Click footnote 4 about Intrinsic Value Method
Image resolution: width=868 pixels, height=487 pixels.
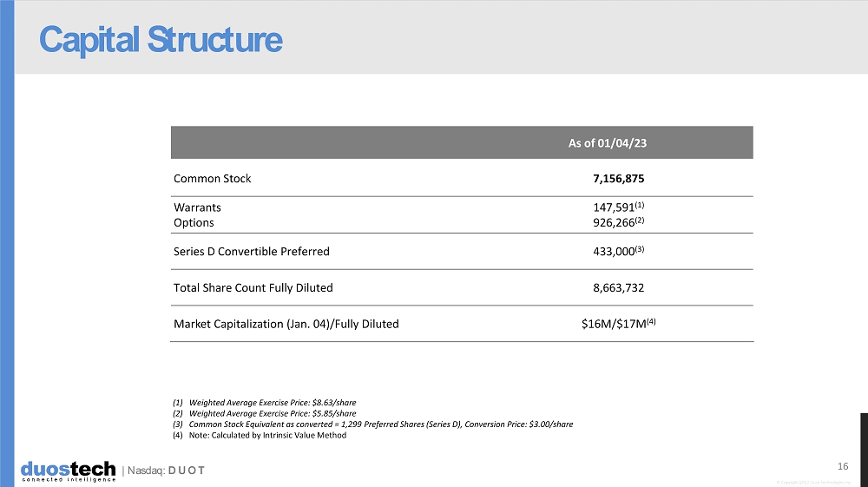[x=260, y=436]
